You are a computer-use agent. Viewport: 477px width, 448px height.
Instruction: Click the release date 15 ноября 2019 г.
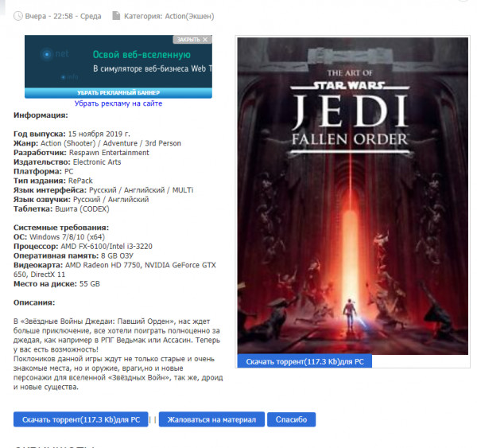[99, 134]
